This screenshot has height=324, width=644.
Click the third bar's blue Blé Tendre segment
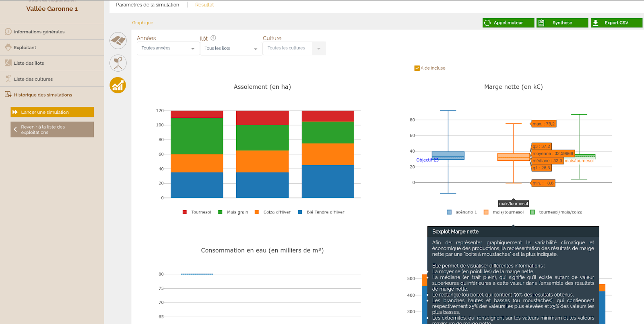(328, 181)
